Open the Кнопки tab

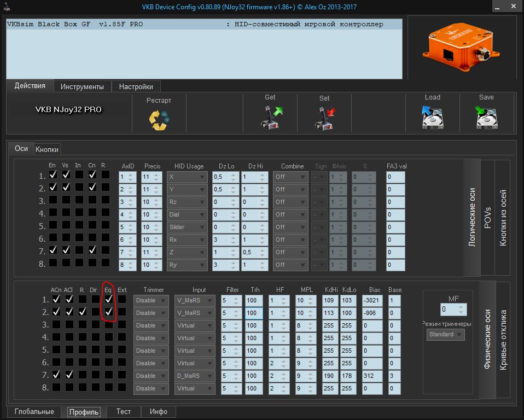[x=47, y=149]
